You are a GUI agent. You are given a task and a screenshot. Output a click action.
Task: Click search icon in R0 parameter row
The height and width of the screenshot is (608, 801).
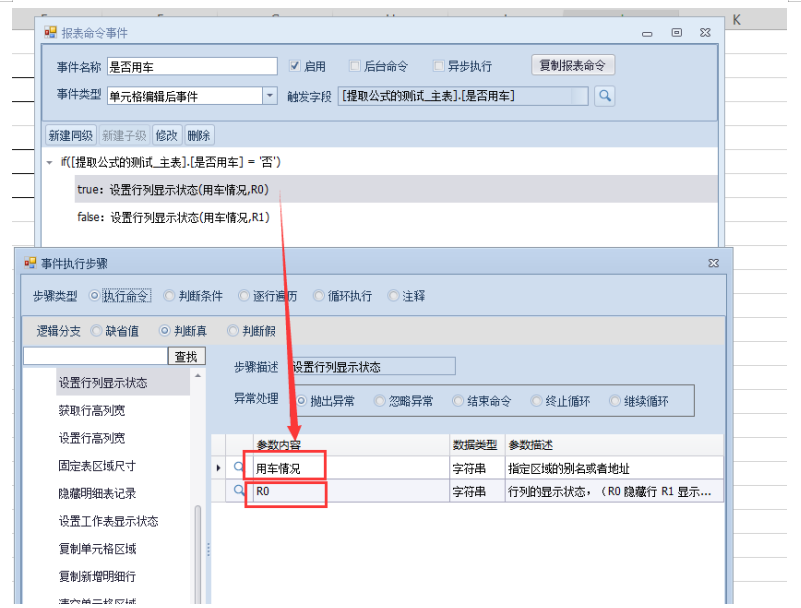239,491
